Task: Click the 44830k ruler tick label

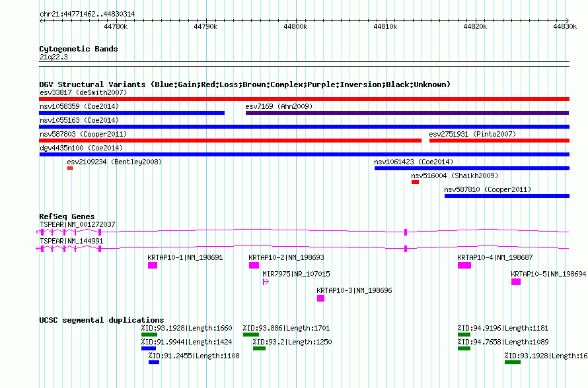Action: (x=565, y=26)
